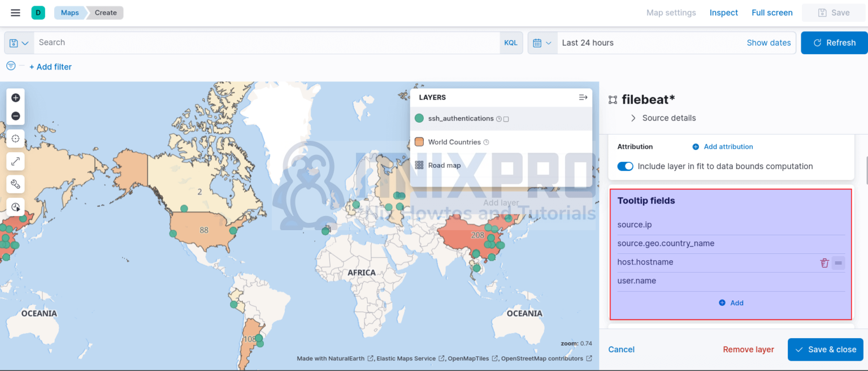Click the map zoom out icon
868x371 pixels.
[15, 115]
